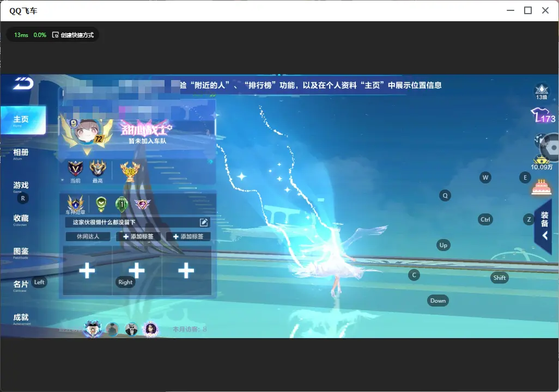The height and width of the screenshot is (392, 559).
Task: Minimize the QQ飞车 window
Action: [511, 11]
